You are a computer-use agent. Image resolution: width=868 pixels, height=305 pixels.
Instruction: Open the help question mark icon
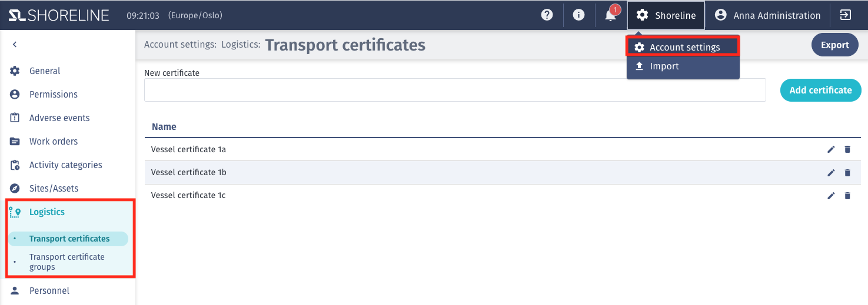[547, 15]
